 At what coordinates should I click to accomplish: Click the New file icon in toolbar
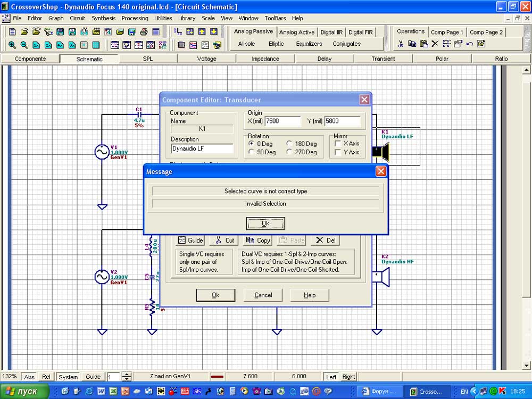(x=12, y=32)
